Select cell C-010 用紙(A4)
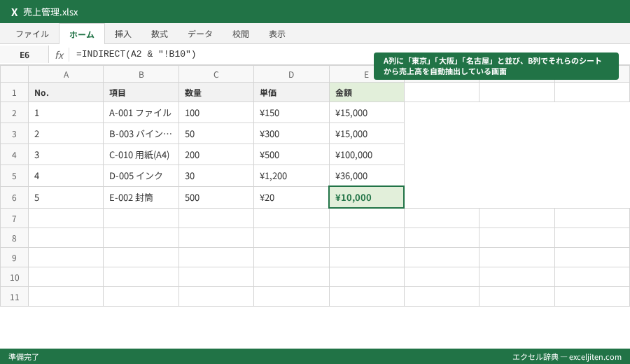This screenshot has width=630, height=364. point(141,155)
